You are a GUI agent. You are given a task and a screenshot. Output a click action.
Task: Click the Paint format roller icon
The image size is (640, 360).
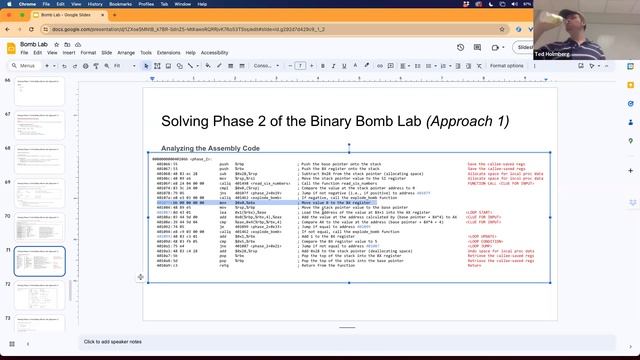click(x=96, y=66)
